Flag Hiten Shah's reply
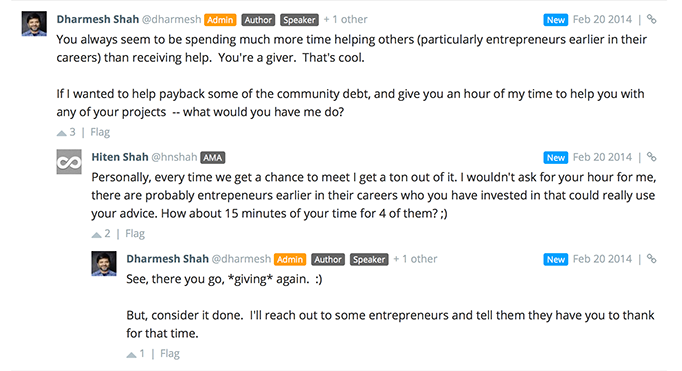The image size is (682, 371). point(135,234)
